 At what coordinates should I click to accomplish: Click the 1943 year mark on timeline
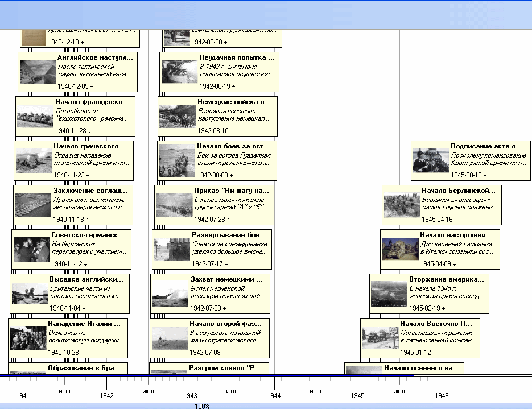190,395
